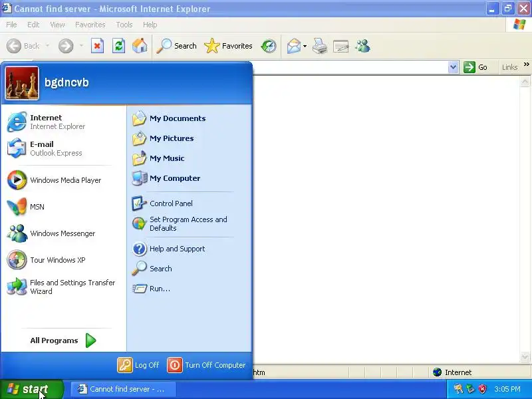Click scrollbar up arrow in IE window

[525, 81]
